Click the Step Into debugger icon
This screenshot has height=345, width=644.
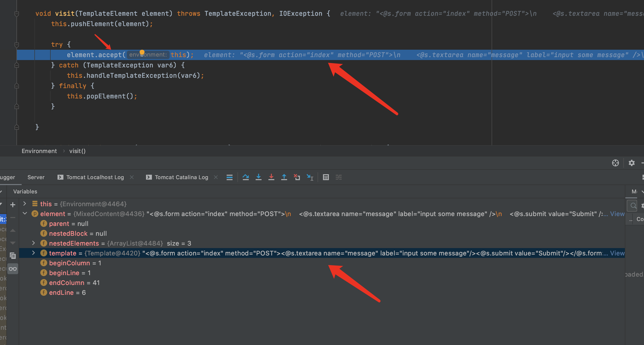259,177
